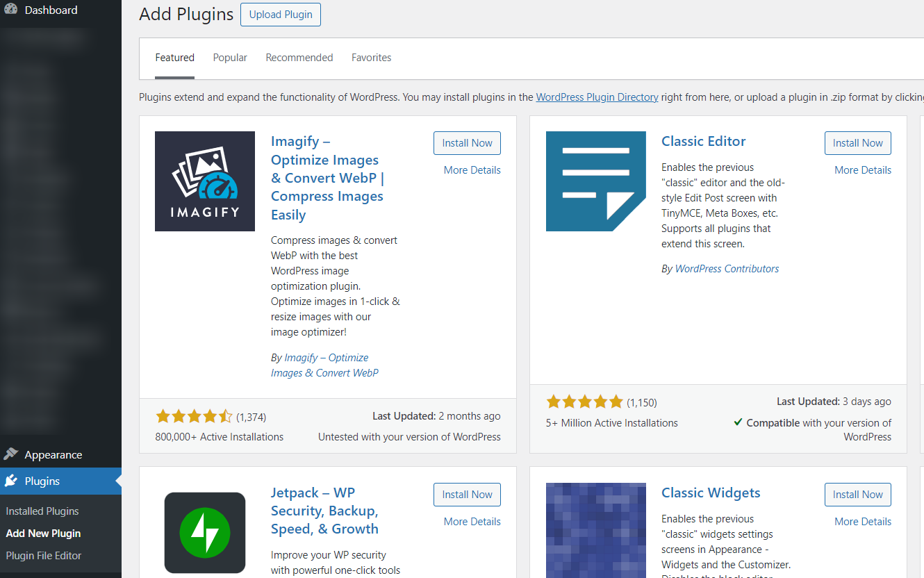Click the Appearance paintbrush icon

pos(10,454)
